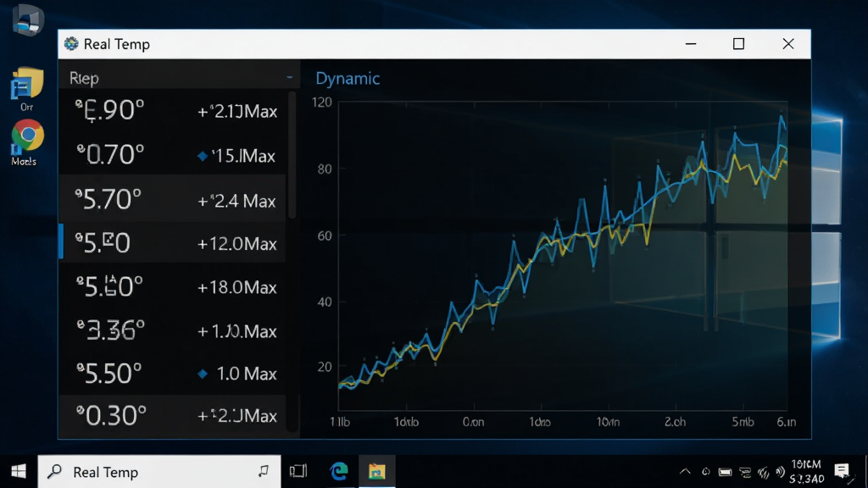Open the folder shortcut on desktop
868x488 pixels.
point(26,84)
